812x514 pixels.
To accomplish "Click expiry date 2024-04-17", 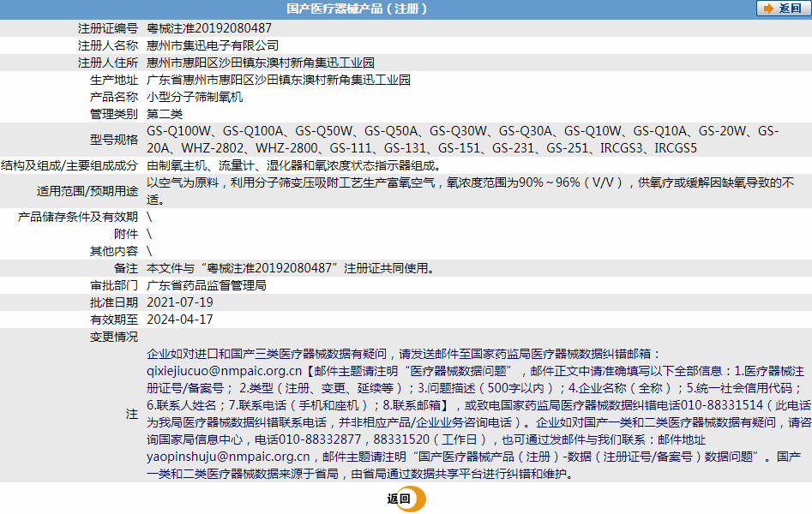I will tap(180, 320).
